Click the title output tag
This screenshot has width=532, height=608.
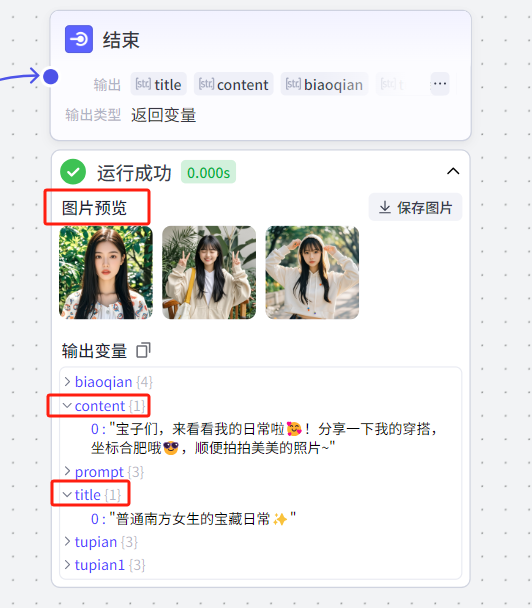(159, 84)
